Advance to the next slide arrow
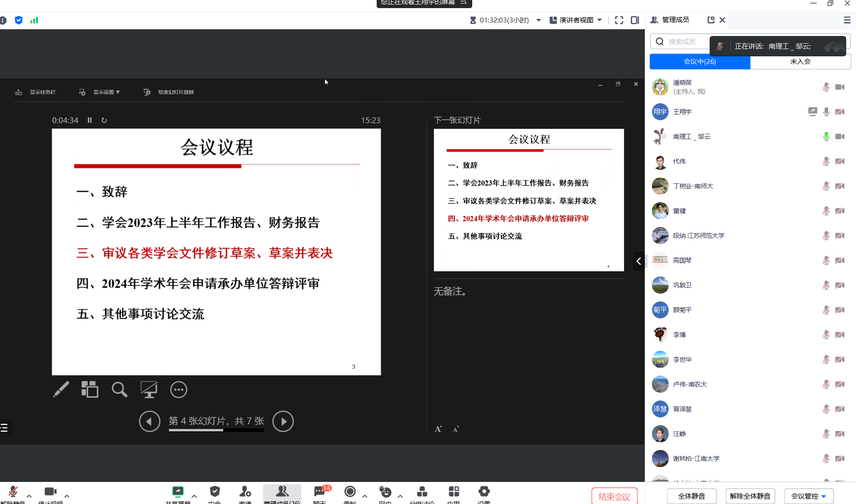 [x=283, y=422]
